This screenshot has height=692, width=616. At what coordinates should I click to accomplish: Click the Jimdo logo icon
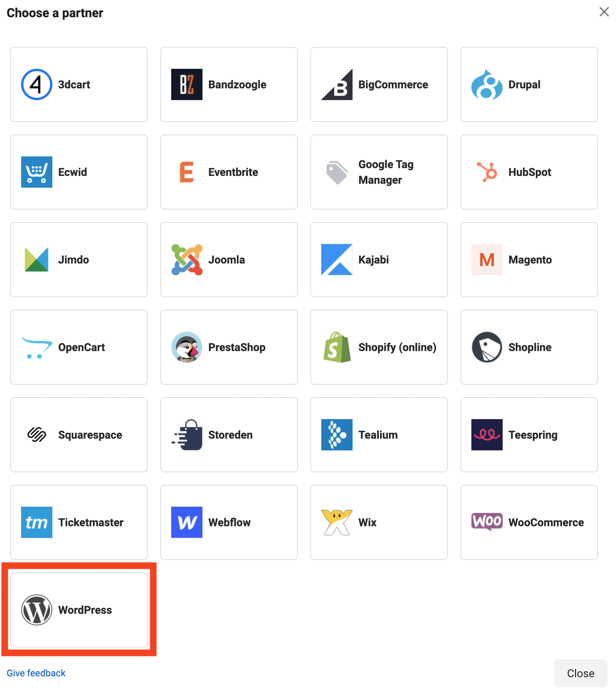pyautogui.click(x=37, y=260)
